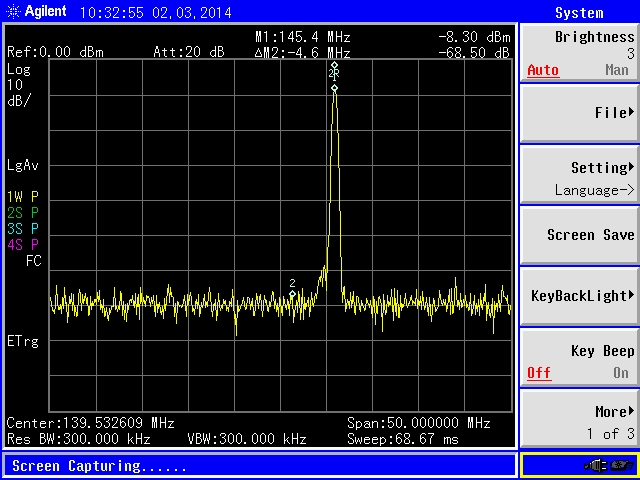This screenshot has height=480, width=640.
Task: Expand the KeyBackLight submenu
Action: click(579, 296)
